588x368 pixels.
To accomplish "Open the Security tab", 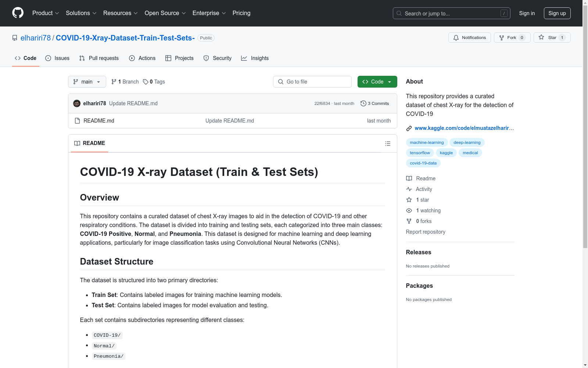I will pyautogui.click(x=218, y=58).
